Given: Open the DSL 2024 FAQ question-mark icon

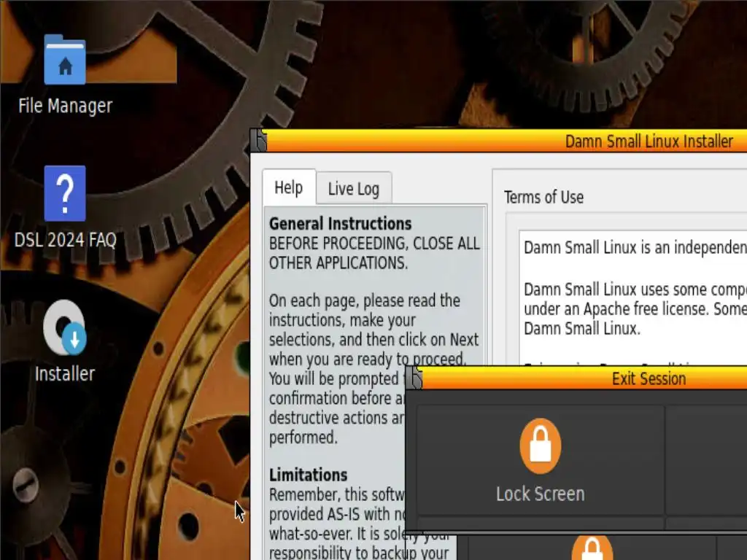Looking at the screenshot, I should pos(65,193).
